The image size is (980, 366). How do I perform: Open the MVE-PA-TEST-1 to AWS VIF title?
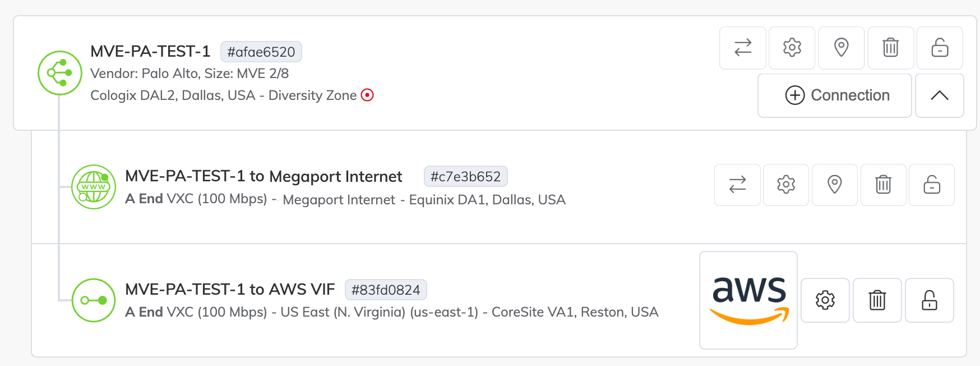click(230, 289)
